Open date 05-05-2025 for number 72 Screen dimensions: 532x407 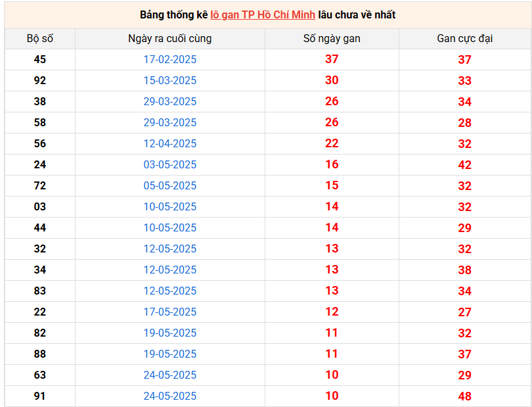(170, 185)
